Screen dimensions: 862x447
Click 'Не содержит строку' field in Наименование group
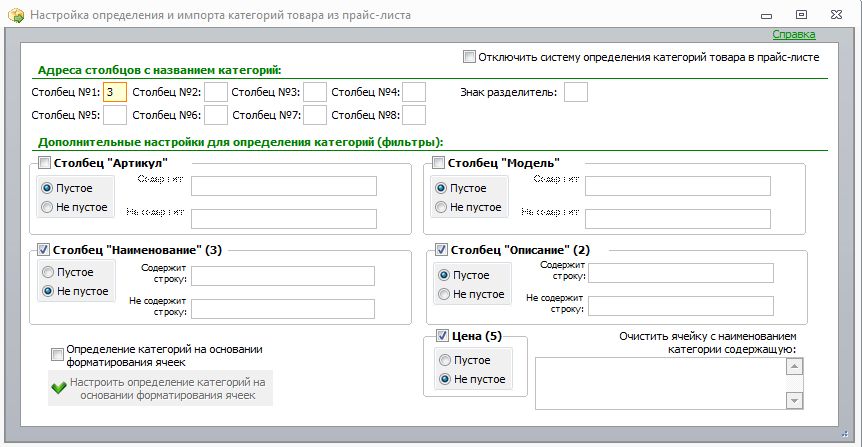283,309
